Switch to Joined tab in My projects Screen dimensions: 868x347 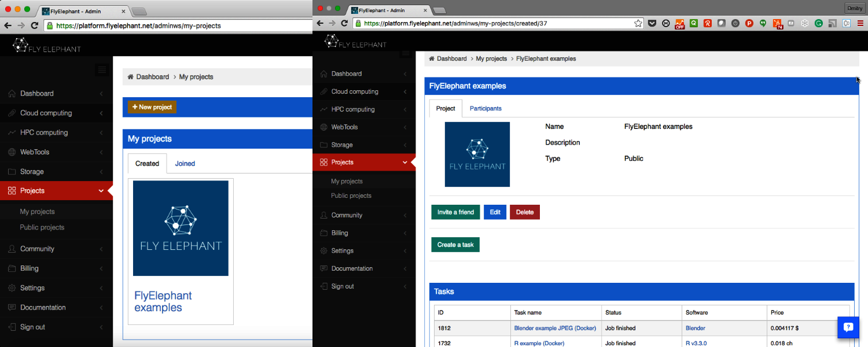[x=185, y=164]
